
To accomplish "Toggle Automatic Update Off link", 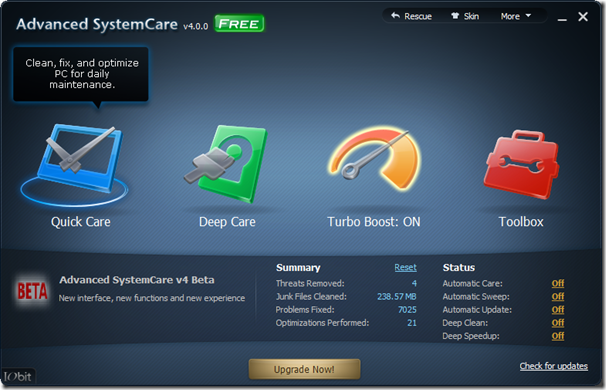I will (x=558, y=310).
